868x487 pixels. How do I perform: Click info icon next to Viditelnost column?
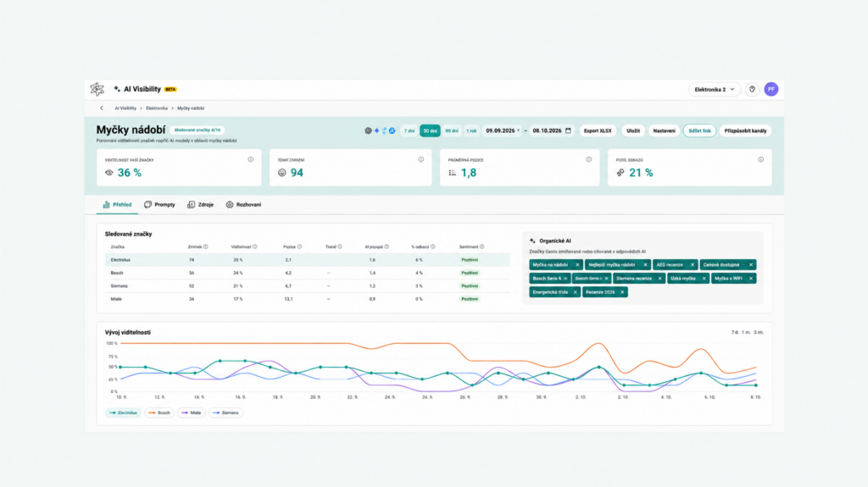(254, 246)
